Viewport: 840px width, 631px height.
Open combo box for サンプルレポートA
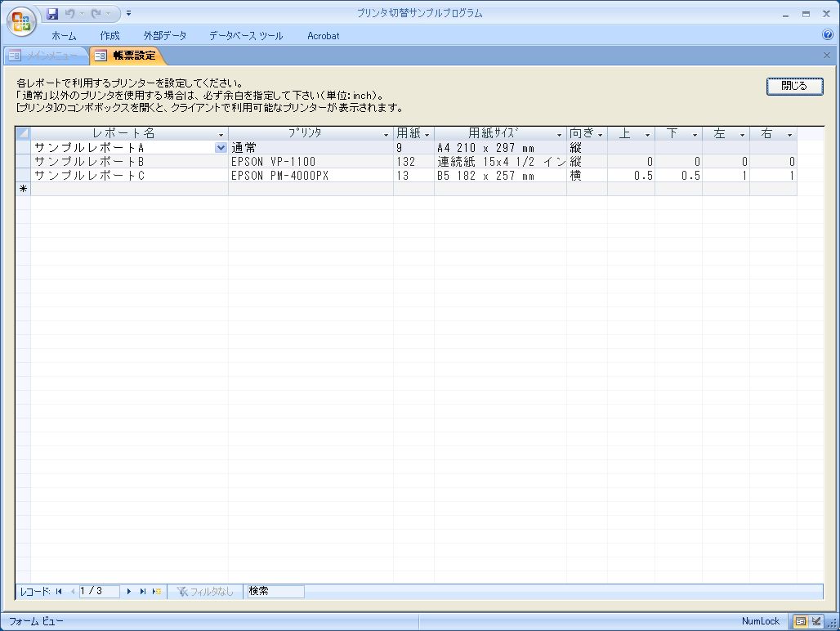221,148
